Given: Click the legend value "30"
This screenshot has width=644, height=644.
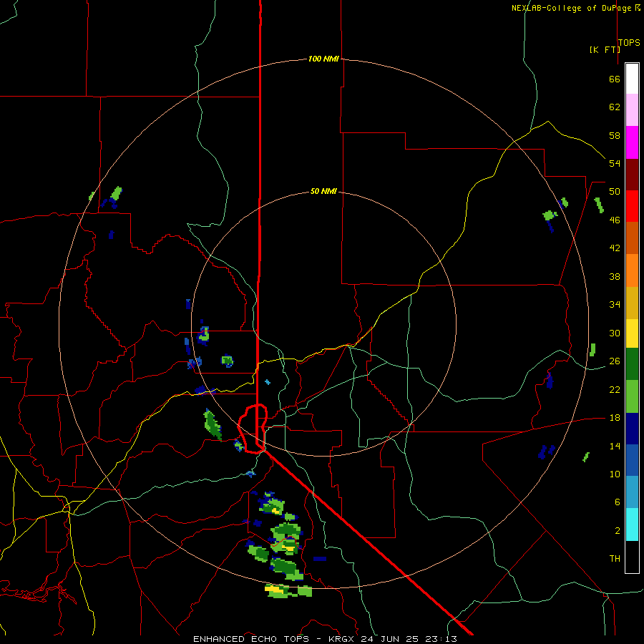Looking at the screenshot, I should click(615, 333).
